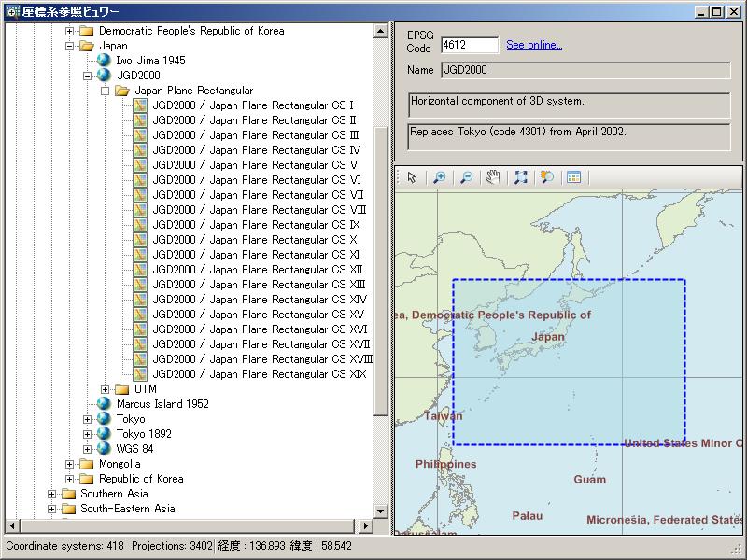Choose the pan hand tool
Viewport: 747px width, 560px height.
(x=493, y=177)
